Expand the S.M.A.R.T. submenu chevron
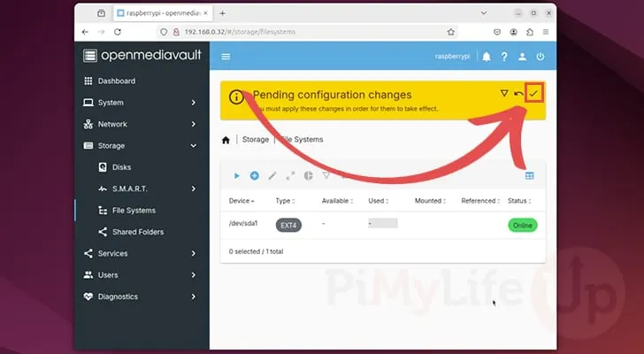The height and width of the screenshot is (354, 644). tap(194, 189)
